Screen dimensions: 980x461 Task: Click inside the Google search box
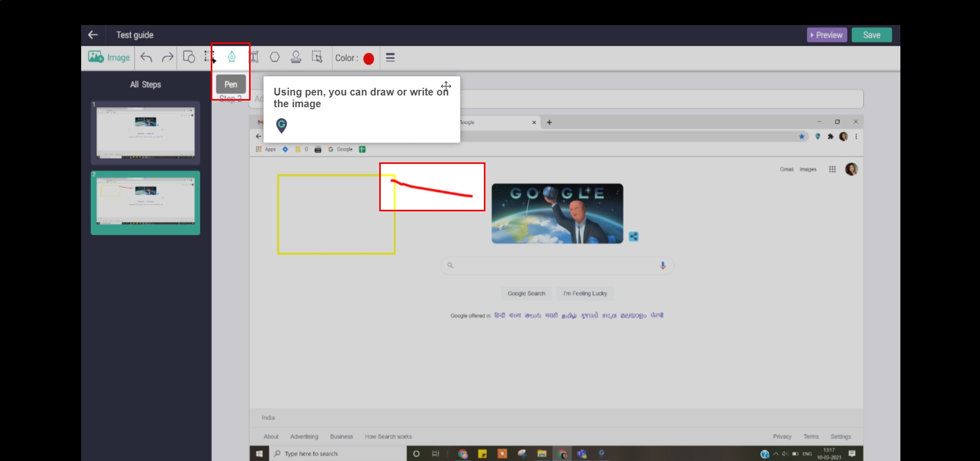[557, 265]
